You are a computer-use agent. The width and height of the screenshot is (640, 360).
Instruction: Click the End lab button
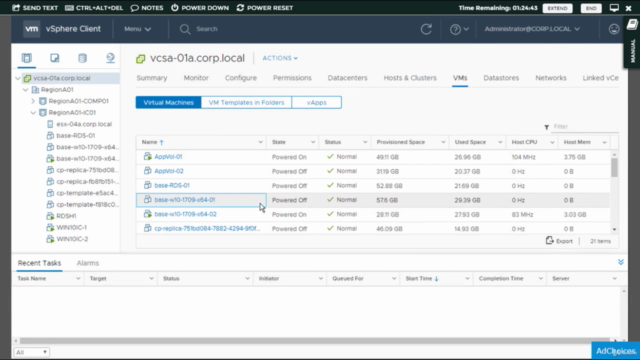(591, 8)
